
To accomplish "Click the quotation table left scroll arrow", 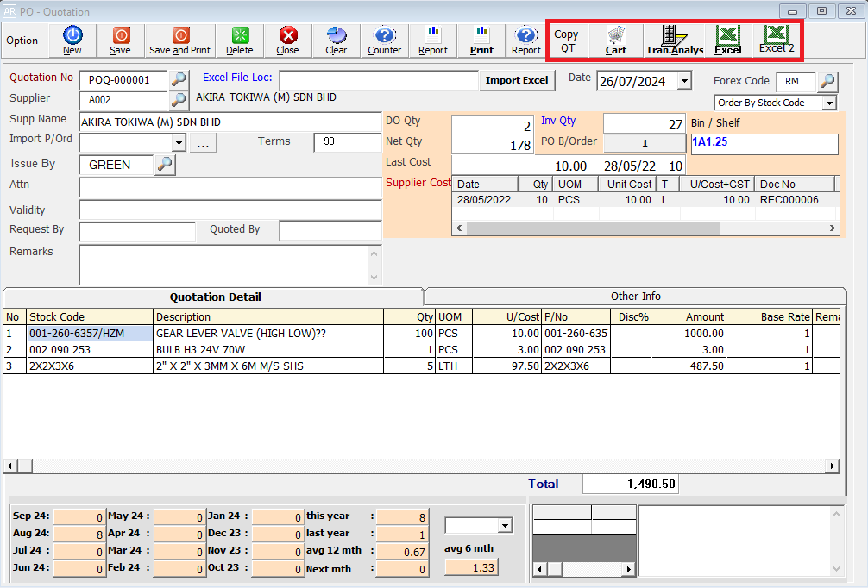I will pos(10,466).
